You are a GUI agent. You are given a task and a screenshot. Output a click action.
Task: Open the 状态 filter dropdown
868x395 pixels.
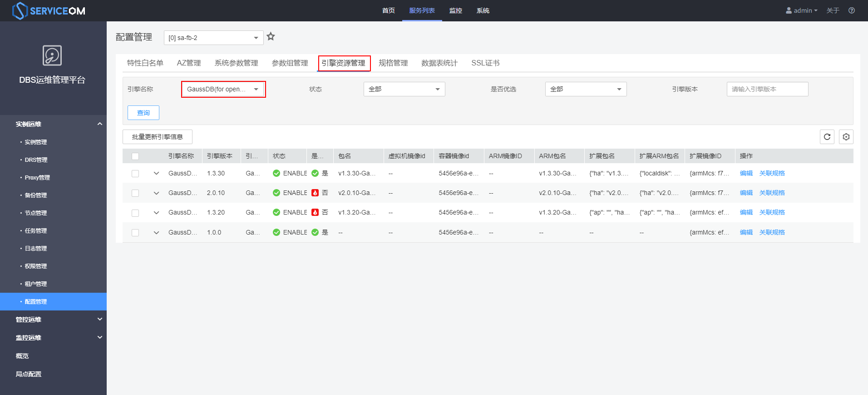click(404, 89)
